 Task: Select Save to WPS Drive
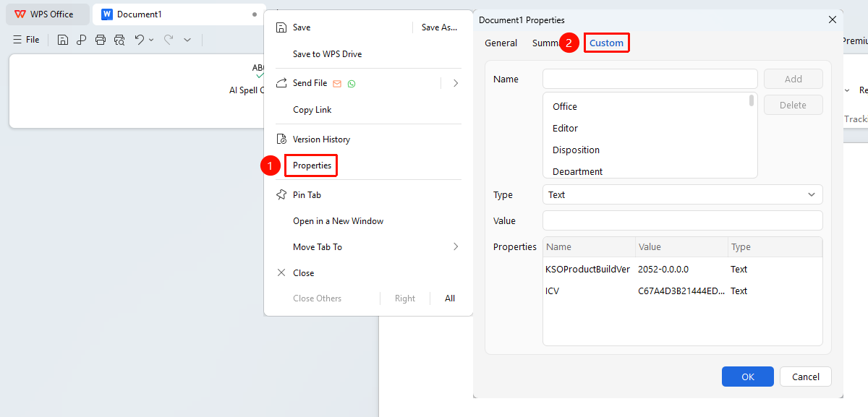[327, 54]
